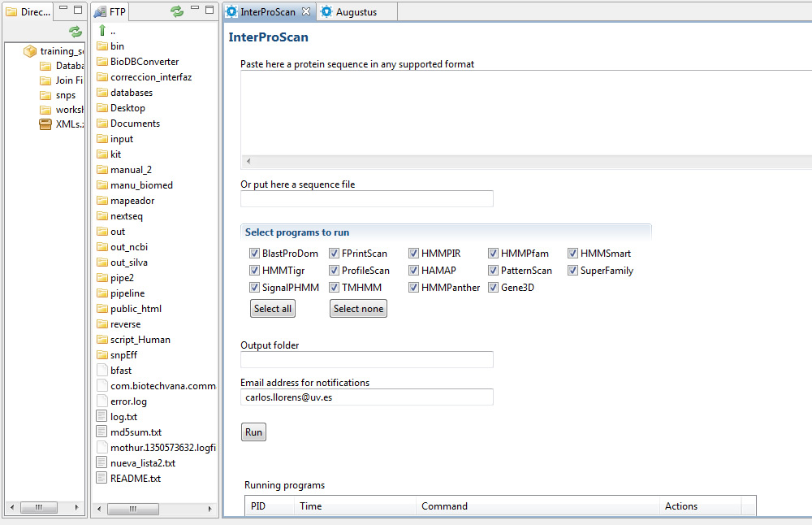The height and width of the screenshot is (525, 812).
Task: Toggle the HMMPanther program checkbox
Action: (414, 288)
